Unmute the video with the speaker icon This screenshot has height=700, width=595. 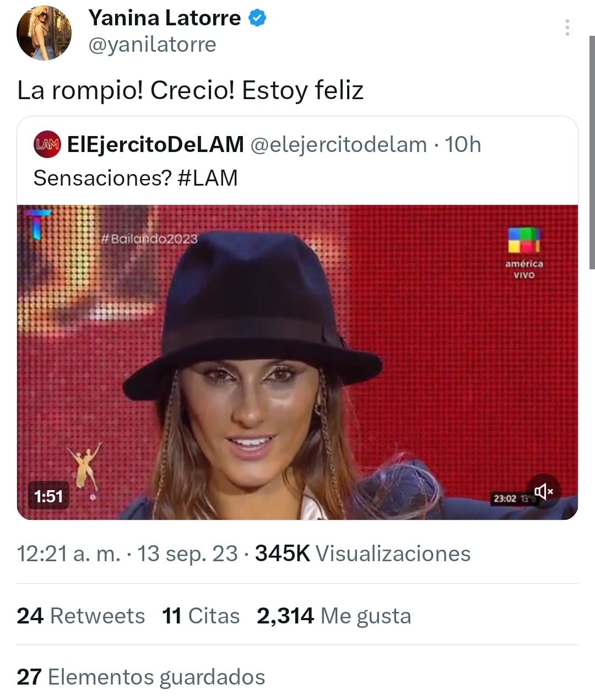[x=543, y=491]
